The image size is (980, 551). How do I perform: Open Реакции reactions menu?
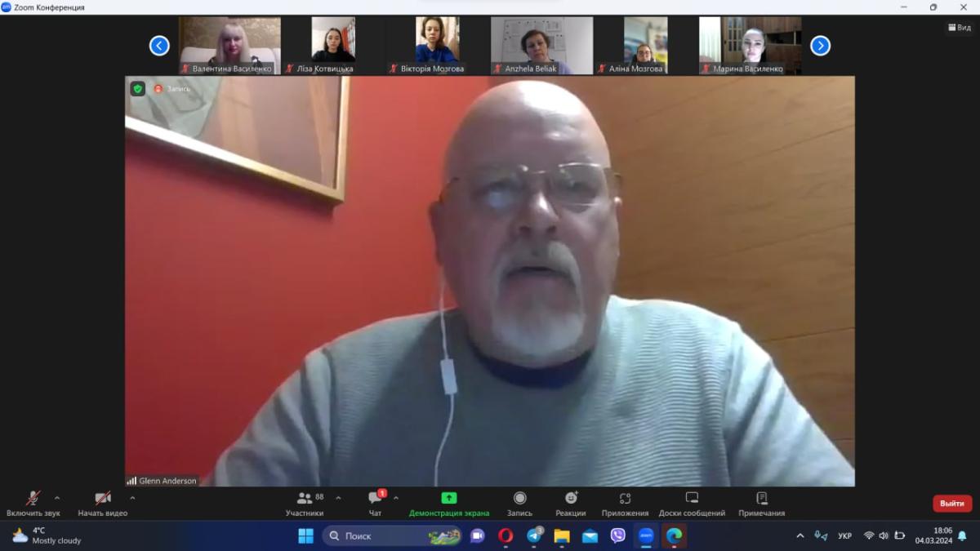[x=571, y=504]
